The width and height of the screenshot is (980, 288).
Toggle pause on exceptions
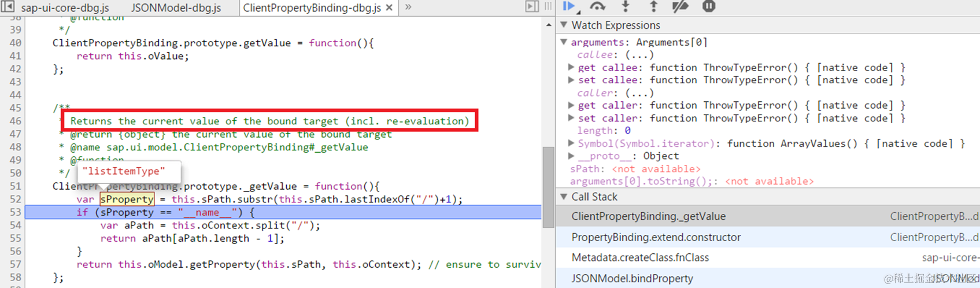point(709,6)
